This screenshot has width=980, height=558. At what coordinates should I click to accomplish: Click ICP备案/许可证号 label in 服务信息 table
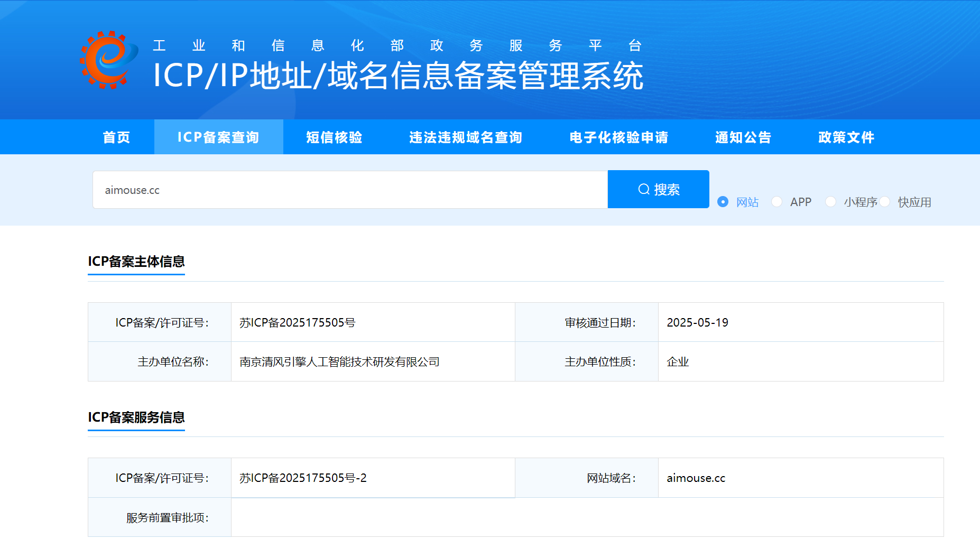(162, 478)
